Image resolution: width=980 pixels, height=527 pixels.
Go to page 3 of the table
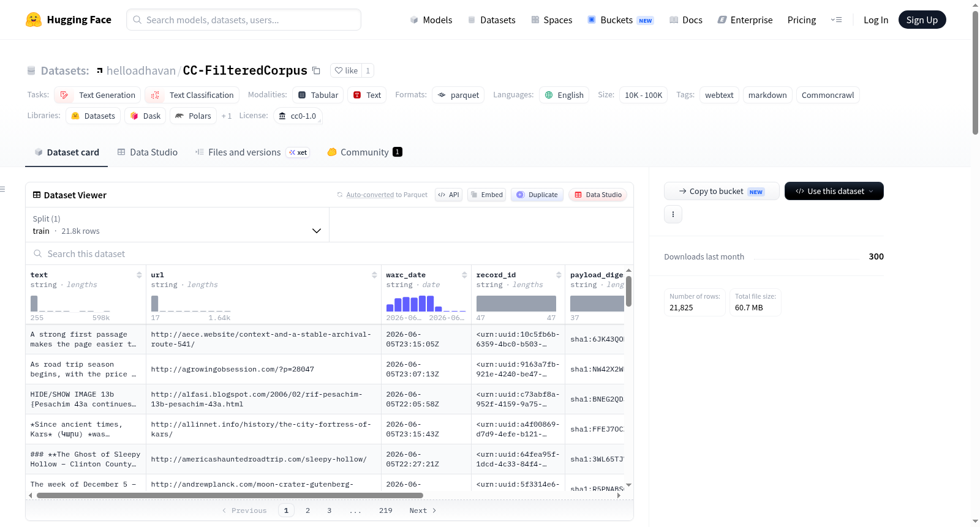(x=329, y=510)
